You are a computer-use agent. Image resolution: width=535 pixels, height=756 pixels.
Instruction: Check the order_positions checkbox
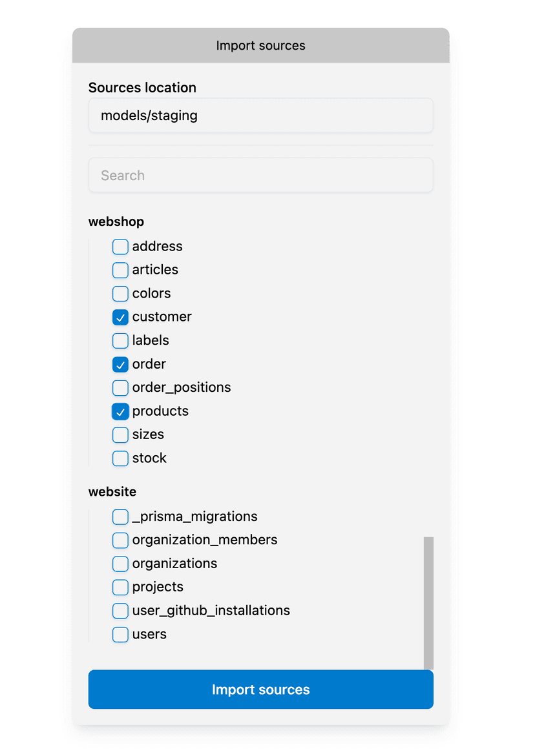click(x=120, y=388)
